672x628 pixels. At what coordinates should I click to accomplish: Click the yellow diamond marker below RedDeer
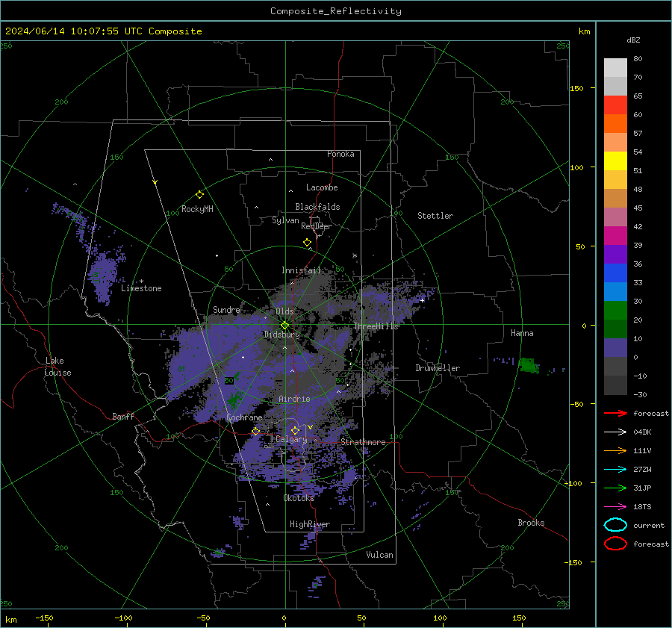308,243
